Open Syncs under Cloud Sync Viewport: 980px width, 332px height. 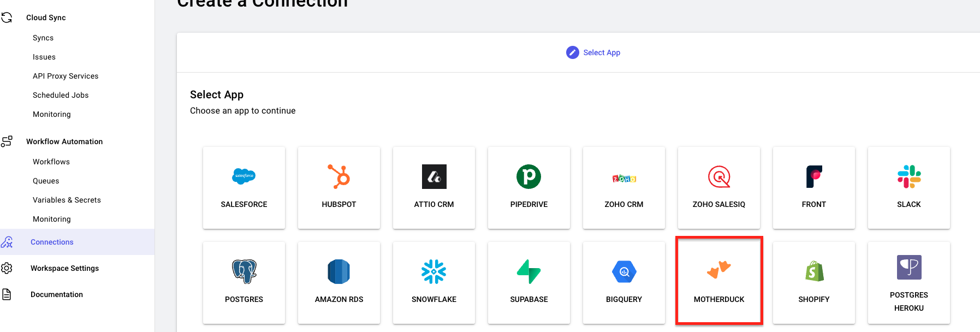pyautogui.click(x=43, y=38)
